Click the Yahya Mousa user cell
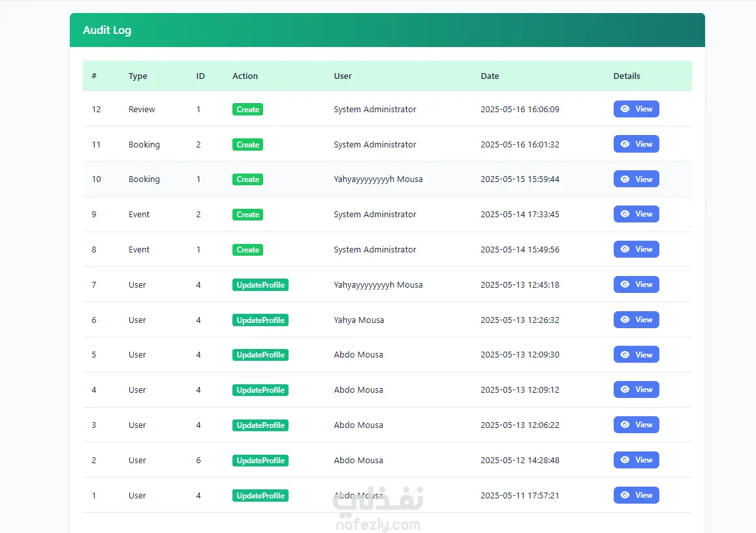Image resolution: width=756 pixels, height=533 pixels. click(358, 320)
